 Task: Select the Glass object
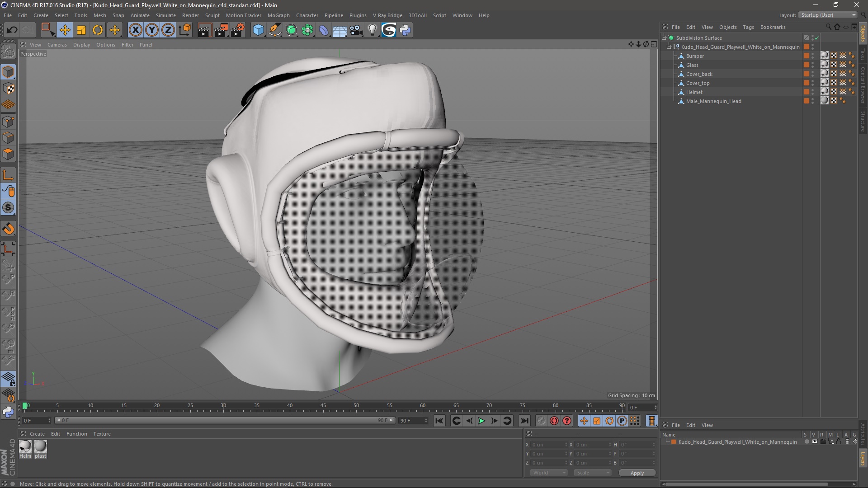click(x=692, y=65)
